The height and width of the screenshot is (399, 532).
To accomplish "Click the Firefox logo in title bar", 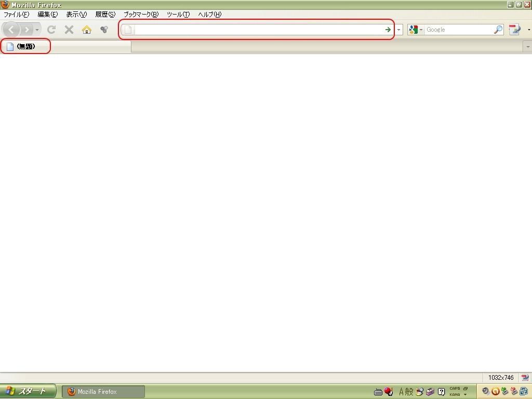I will (x=5, y=4).
